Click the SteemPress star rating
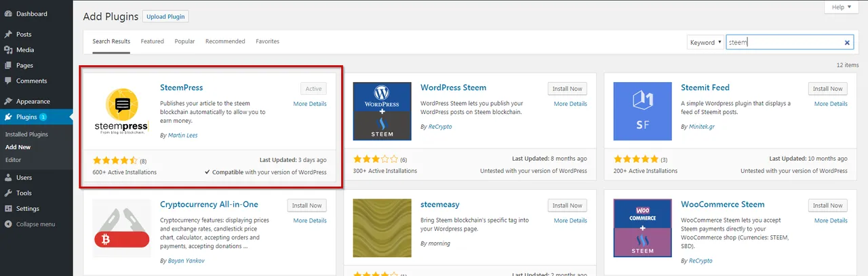 [x=115, y=160]
